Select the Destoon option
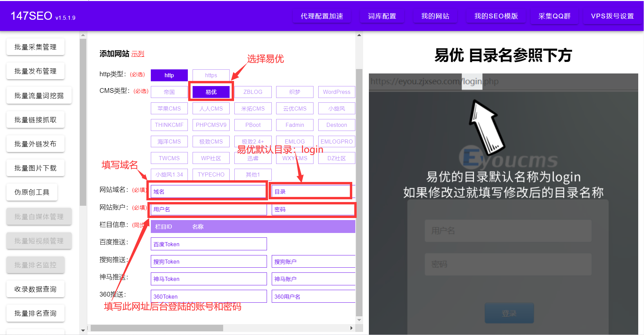Screen dimensions: 644x335 click(337, 125)
